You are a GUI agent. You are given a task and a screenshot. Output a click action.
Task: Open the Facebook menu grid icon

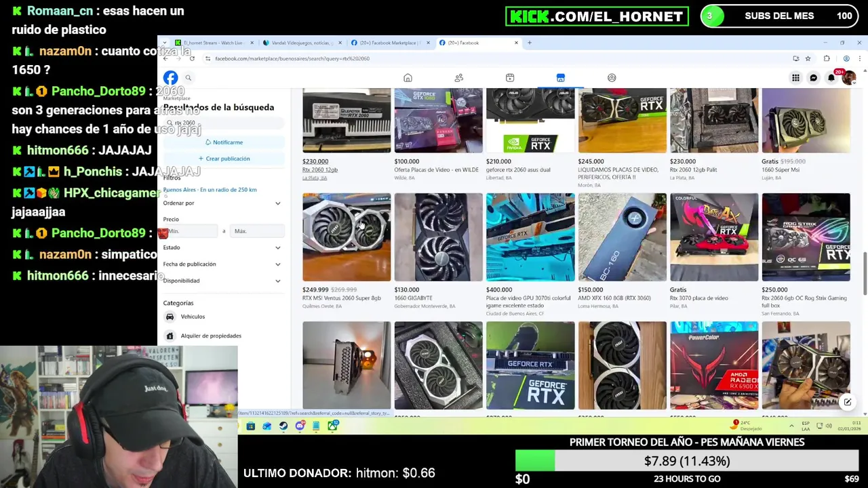click(795, 78)
